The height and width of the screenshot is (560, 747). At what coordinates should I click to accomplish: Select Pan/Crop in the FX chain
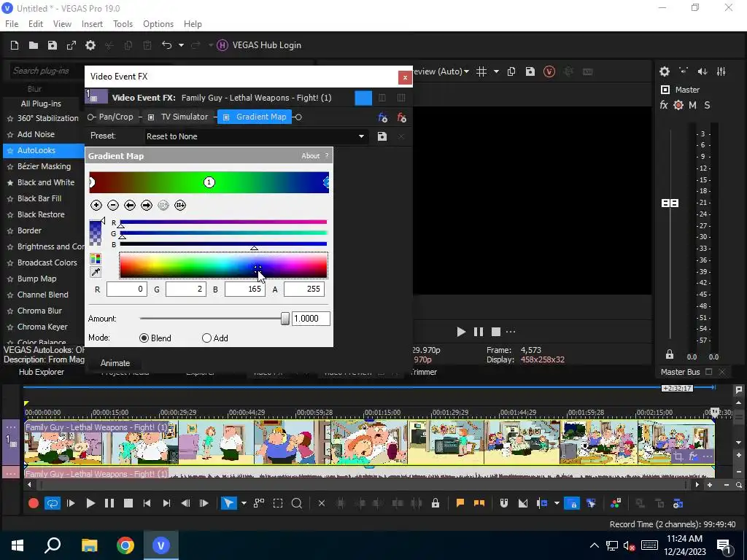[x=116, y=117]
